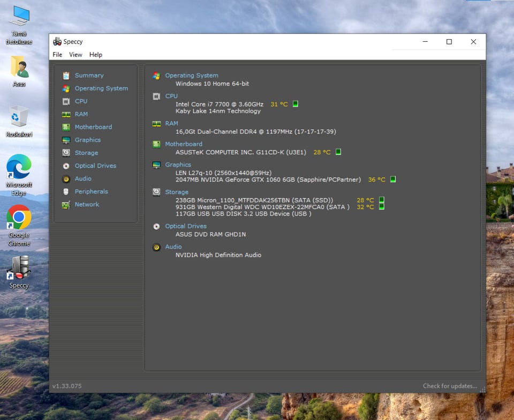The height and width of the screenshot is (420, 514).
Task: Select the Optical Drives disc icon in sidebar
Action: tap(66, 166)
